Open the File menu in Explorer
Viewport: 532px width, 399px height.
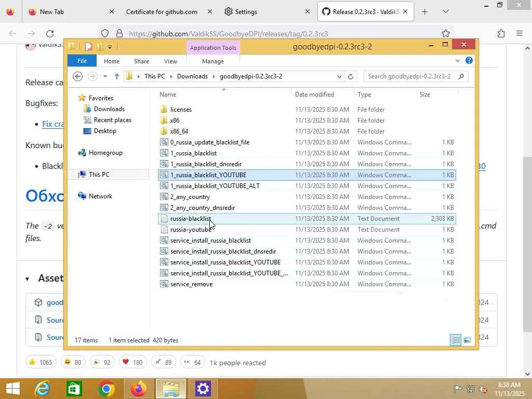pyautogui.click(x=82, y=61)
